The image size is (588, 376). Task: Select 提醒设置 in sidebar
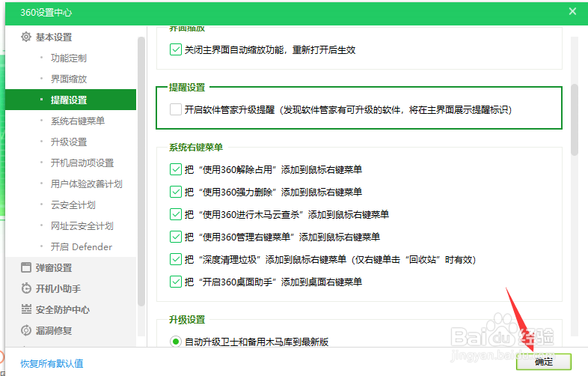70,100
